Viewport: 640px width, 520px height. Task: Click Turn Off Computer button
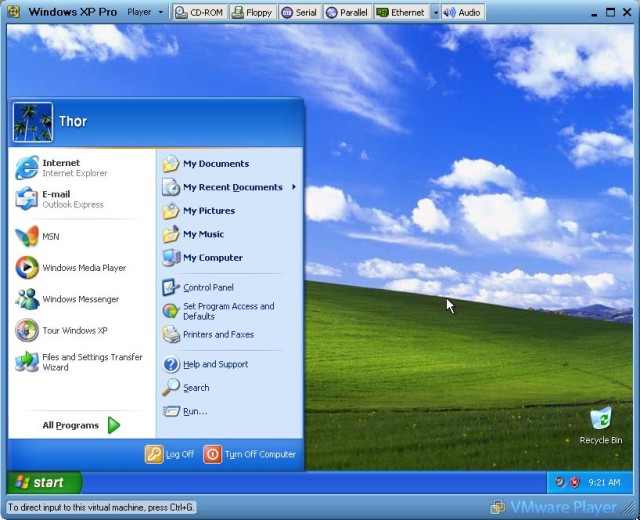(x=249, y=454)
